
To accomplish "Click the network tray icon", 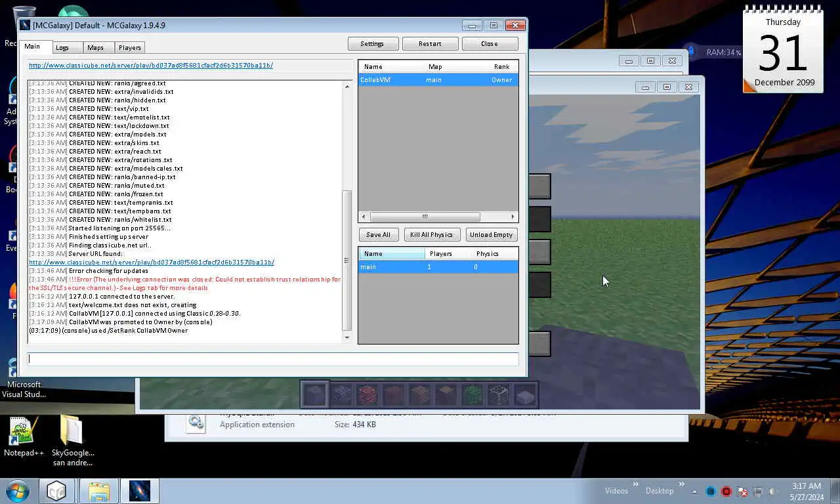I will pos(758,491).
